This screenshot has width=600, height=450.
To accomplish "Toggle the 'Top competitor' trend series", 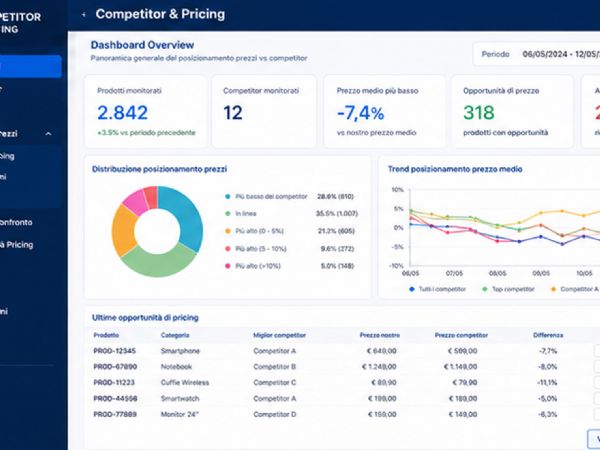I will 509,289.
